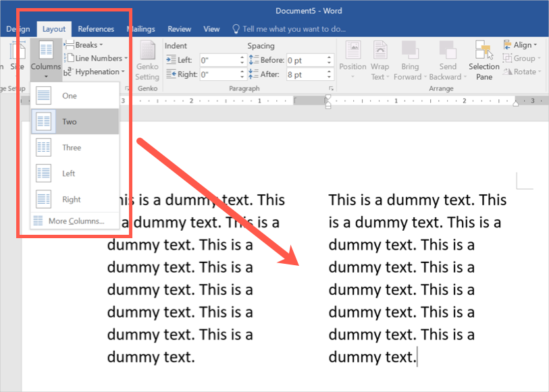Select the Three columns layout option
This screenshot has width=549, height=392.
coord(72,148)
